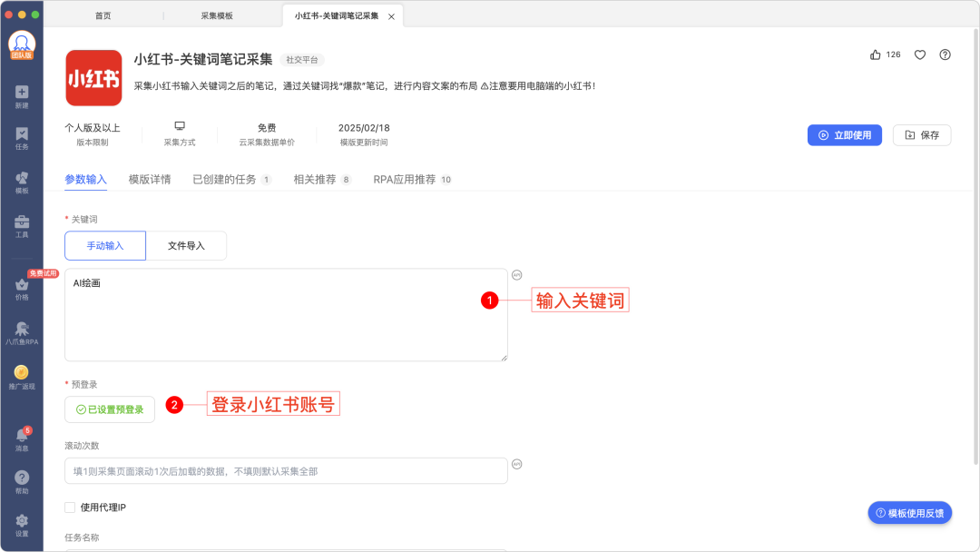
Task: Select the 参数输入 tab
Action: point(85,180)
